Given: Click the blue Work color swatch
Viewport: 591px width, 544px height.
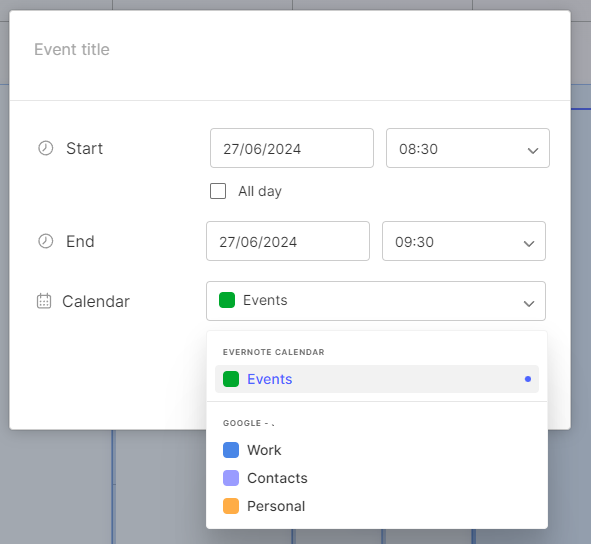Looking at the screenshot, I should tap(231, 450).
